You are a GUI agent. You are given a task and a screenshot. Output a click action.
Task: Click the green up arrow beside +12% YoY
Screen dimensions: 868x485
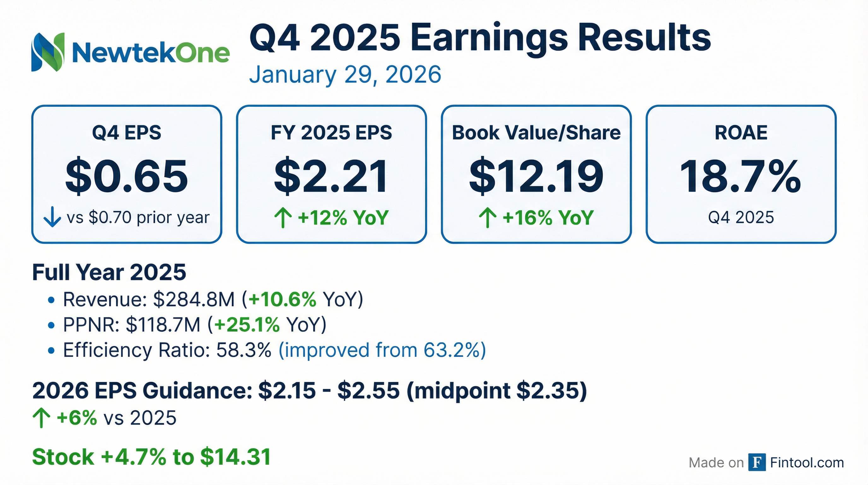pyautogui.click(x=283, y=218)
